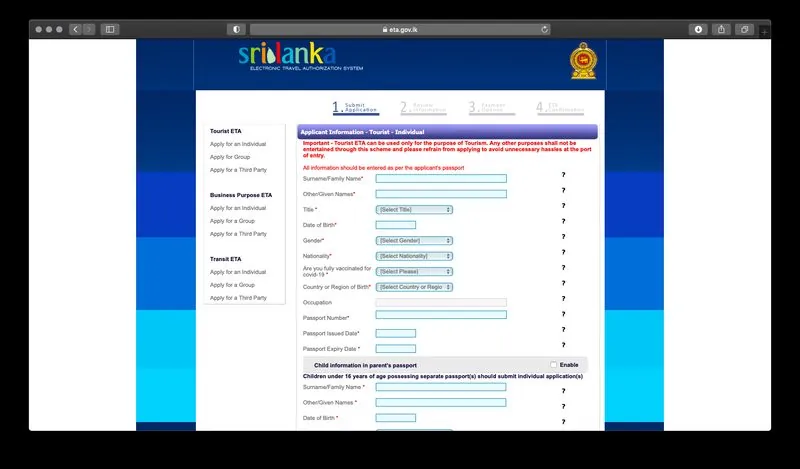Toggle the Safari sidebar button
The height and width of the screenshot is (469, 800).
(110, 29)
